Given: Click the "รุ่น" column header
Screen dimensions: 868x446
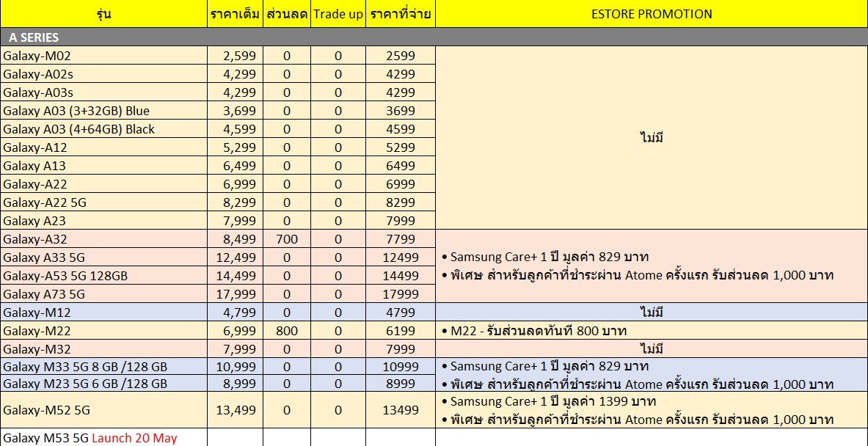Looking at the screenshot, I should tap(104, 15).
